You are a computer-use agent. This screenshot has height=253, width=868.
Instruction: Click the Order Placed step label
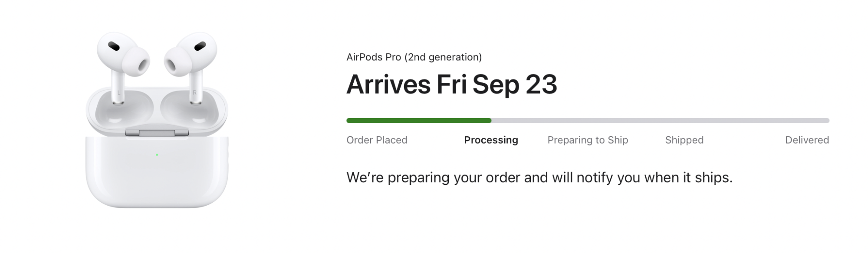coord(377,140)
